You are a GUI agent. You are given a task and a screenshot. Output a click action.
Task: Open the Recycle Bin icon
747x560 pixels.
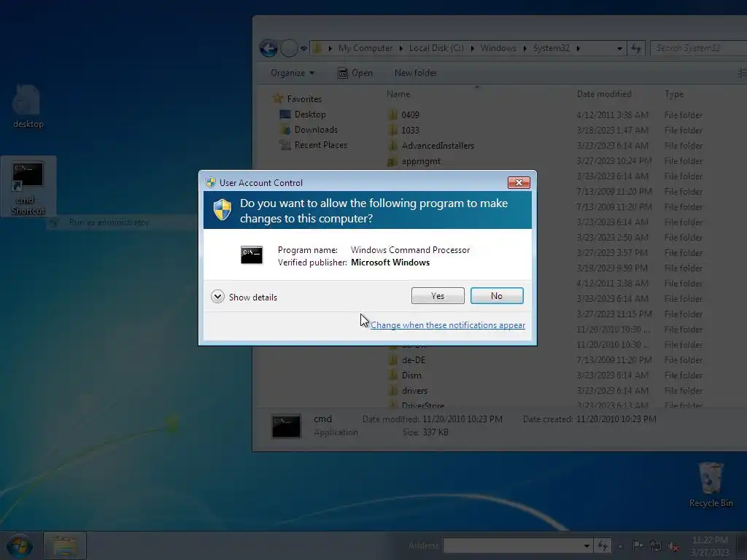pos(711,484)
